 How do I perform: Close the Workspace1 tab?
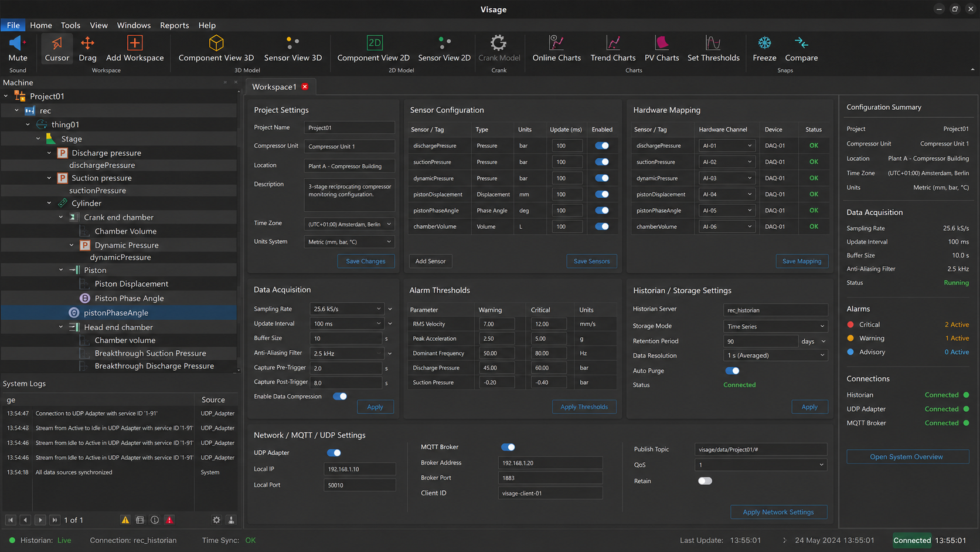tap(305, 87)
